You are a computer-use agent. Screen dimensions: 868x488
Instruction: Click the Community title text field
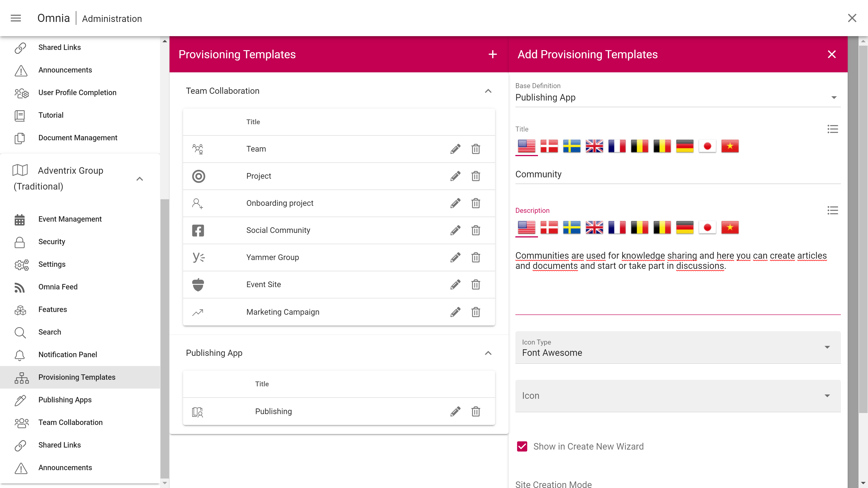tap(678, 174)
